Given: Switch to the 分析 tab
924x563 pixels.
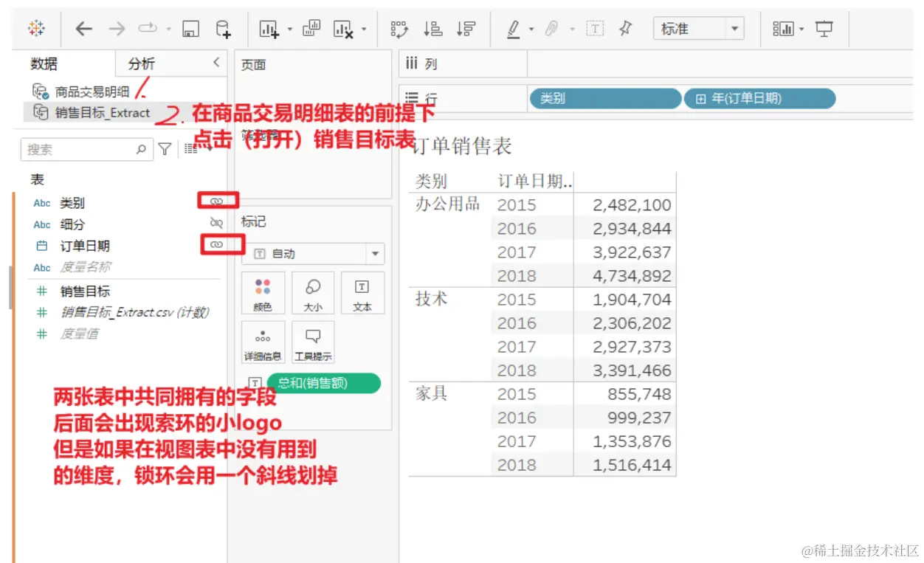Looking at the screenshot, I should pyautogui.click(x=141, y=64).
